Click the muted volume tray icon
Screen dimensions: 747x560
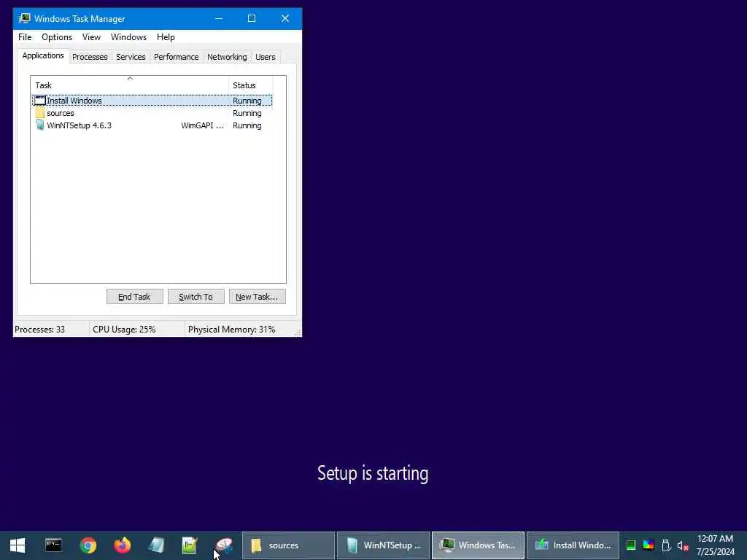(683, 545)
